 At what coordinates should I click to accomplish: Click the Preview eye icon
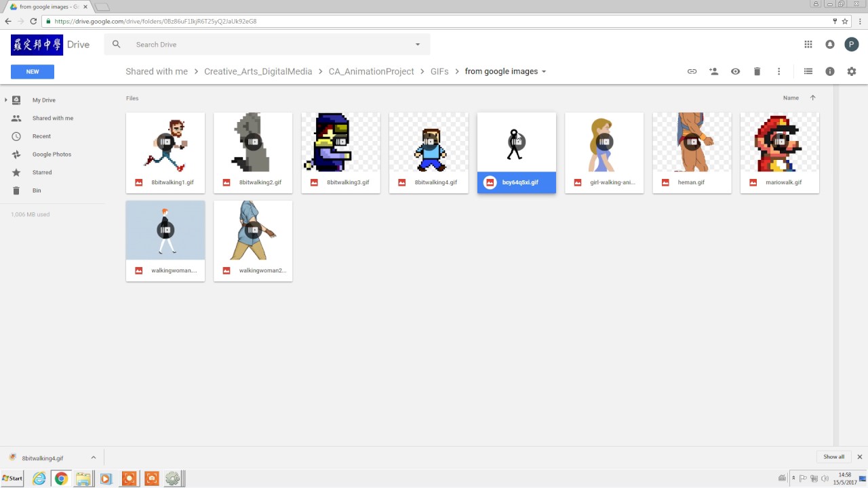click(x=735, y=71)
